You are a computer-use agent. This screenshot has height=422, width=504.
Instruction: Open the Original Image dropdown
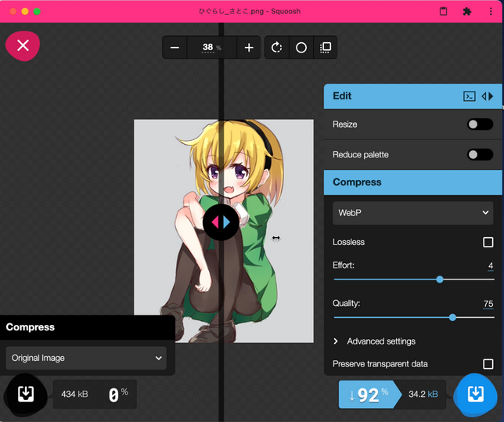tap(86, 358)
